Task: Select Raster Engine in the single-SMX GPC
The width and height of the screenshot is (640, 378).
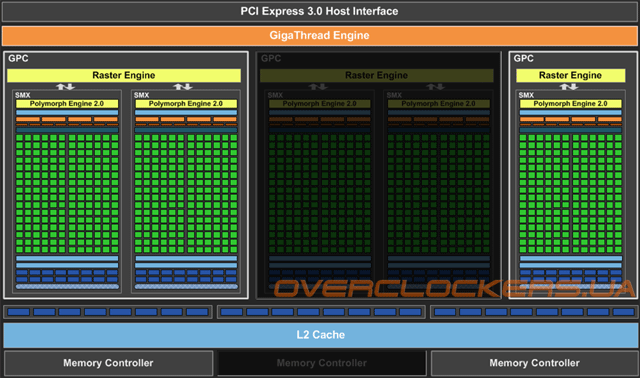Action: pyautogui.click(x=570, y=76)
